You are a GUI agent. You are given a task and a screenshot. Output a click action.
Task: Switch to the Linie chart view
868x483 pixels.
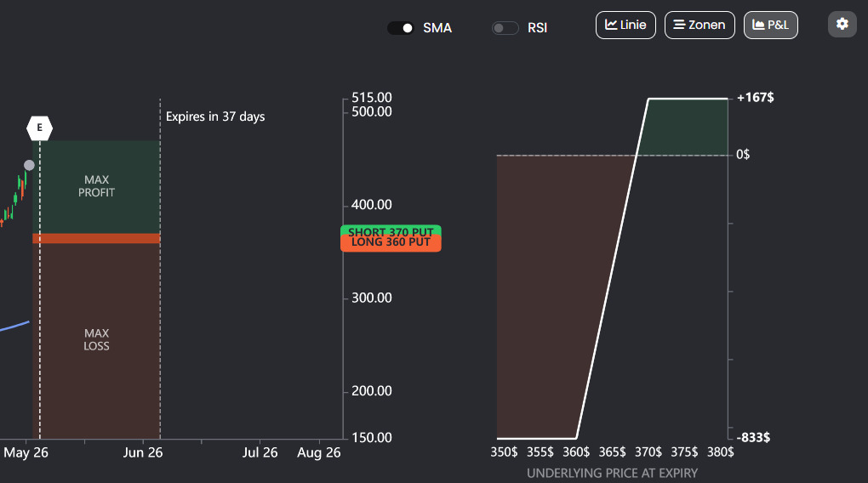pos(625,25)
